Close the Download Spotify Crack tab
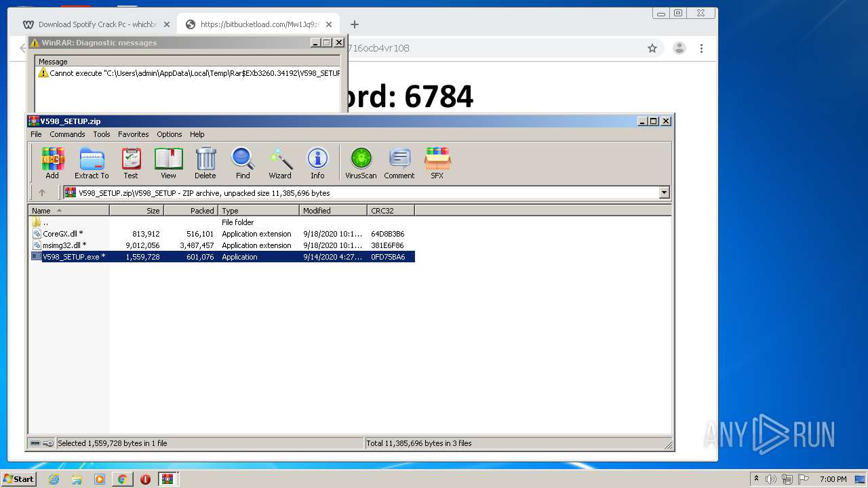 [167, 24]
